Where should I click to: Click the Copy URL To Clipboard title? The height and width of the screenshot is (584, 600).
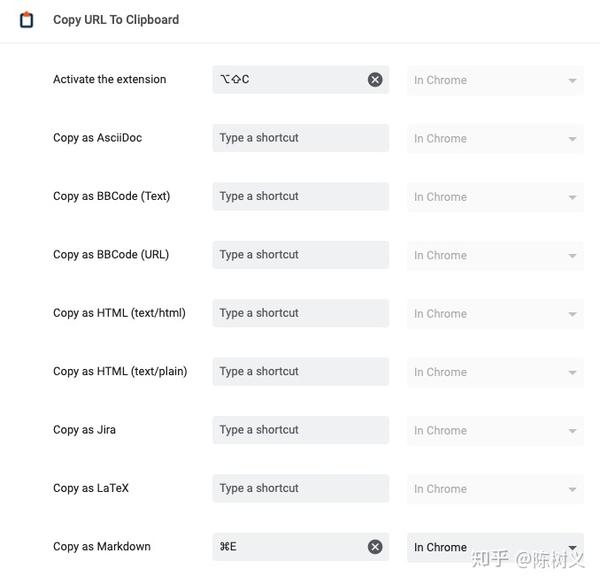pos(116,20)
